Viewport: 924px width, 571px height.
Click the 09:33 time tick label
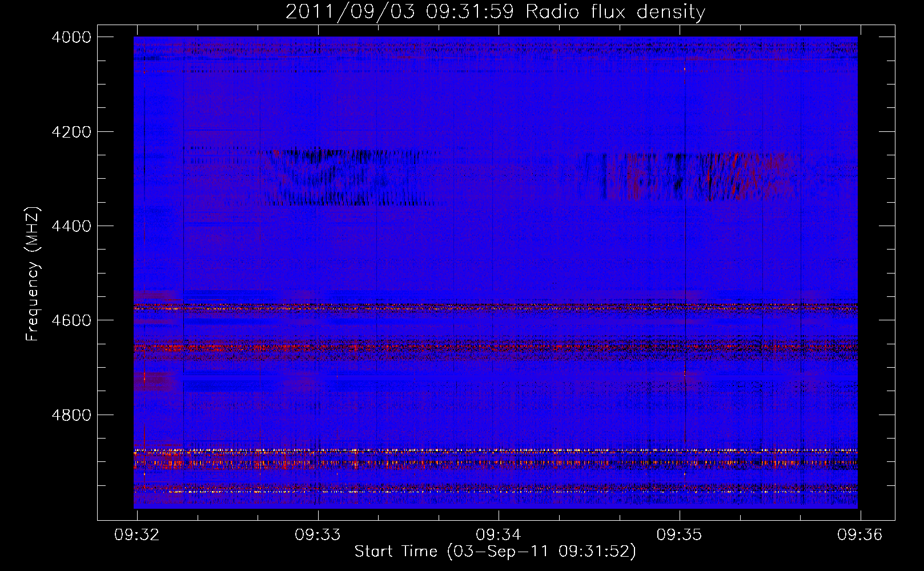coord(318,534)
